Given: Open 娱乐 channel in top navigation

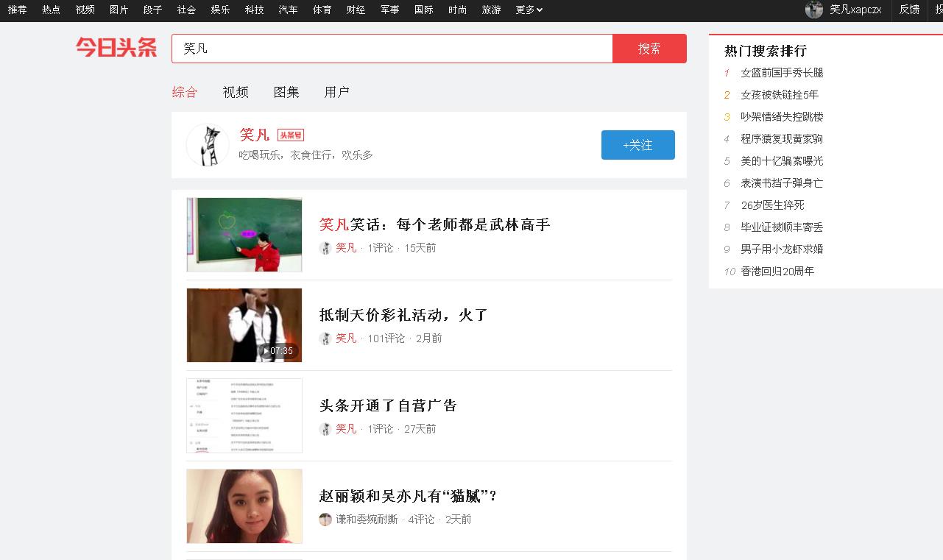Looking at the screenshot, I should coord(220,10).
